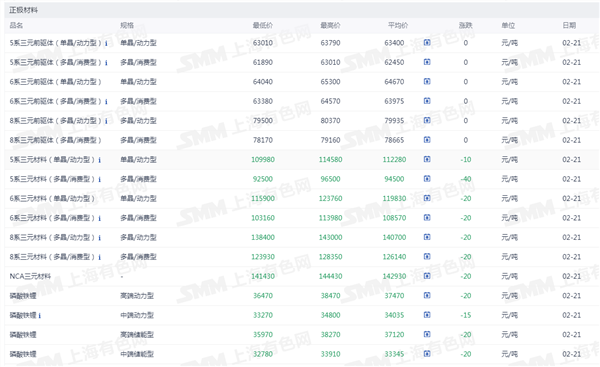
Task: Select the change value -15
Action: pos(466,315)
